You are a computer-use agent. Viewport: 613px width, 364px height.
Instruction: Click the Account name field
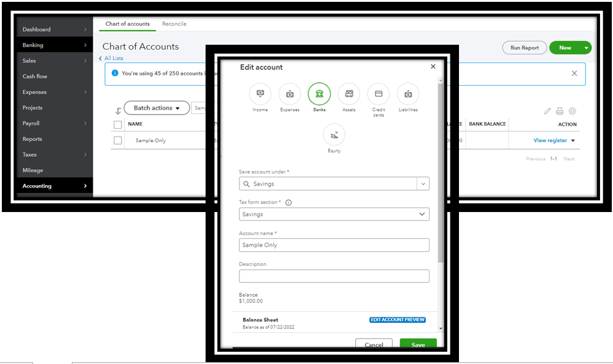(334, 245)
